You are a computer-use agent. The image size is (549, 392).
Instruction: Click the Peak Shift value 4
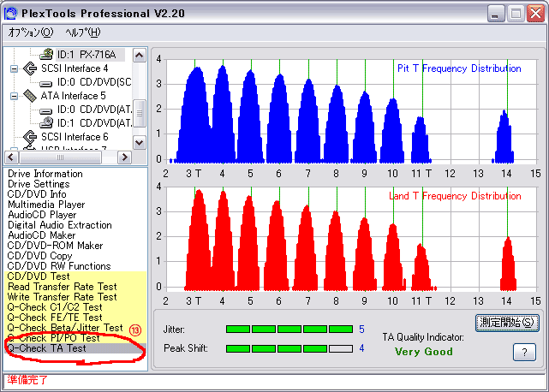click(361, 348)
